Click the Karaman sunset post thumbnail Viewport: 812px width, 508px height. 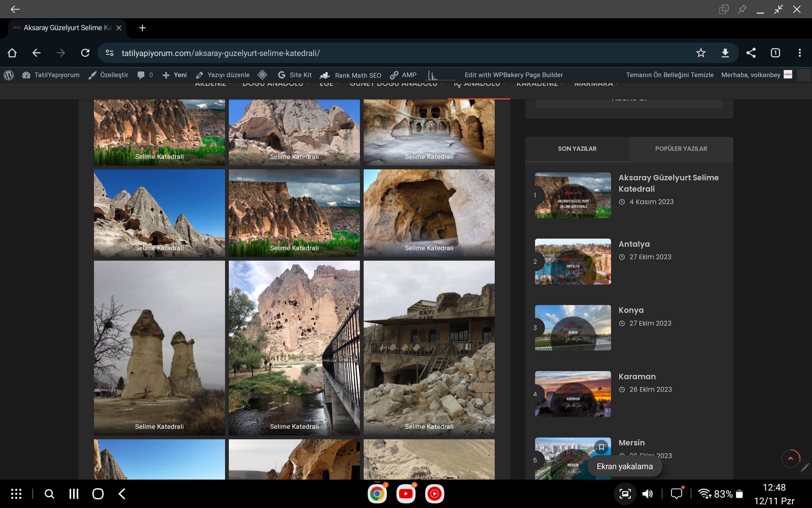click(x=573, y=394)
